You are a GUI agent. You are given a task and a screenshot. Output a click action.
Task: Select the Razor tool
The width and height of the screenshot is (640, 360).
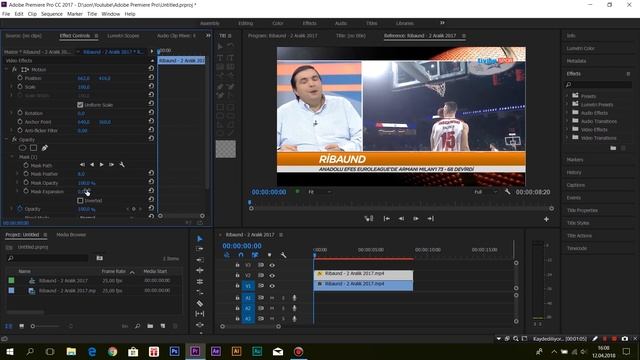[200, 303]
